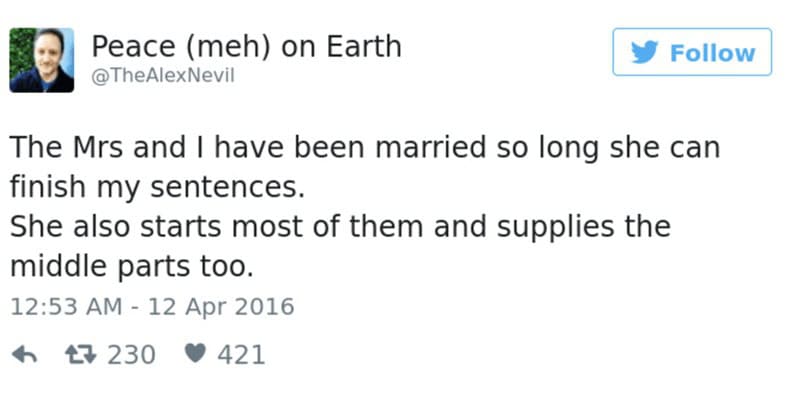800x402 pixels.
Task: Open the profile avatar photo
Action: point(42,60)
